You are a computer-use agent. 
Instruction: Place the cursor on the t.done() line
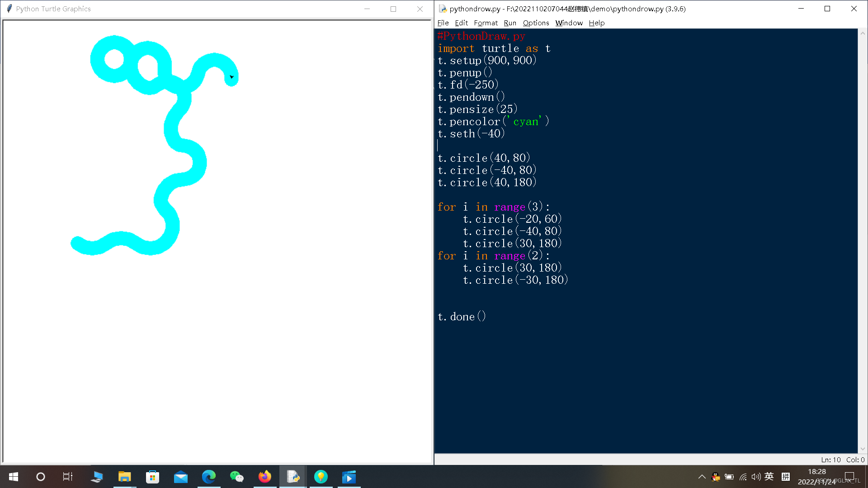coord(462,317)
